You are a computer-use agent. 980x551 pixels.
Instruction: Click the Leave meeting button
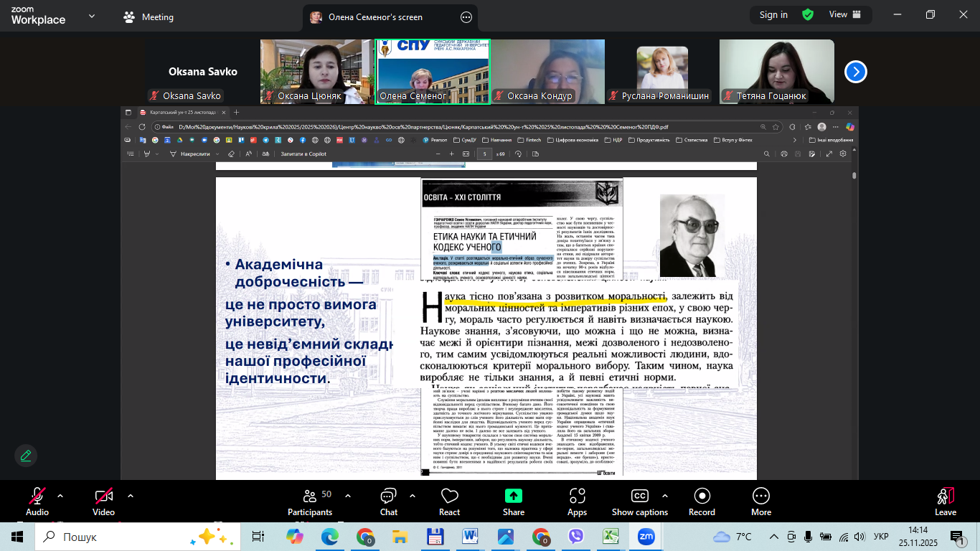(946, 500)
